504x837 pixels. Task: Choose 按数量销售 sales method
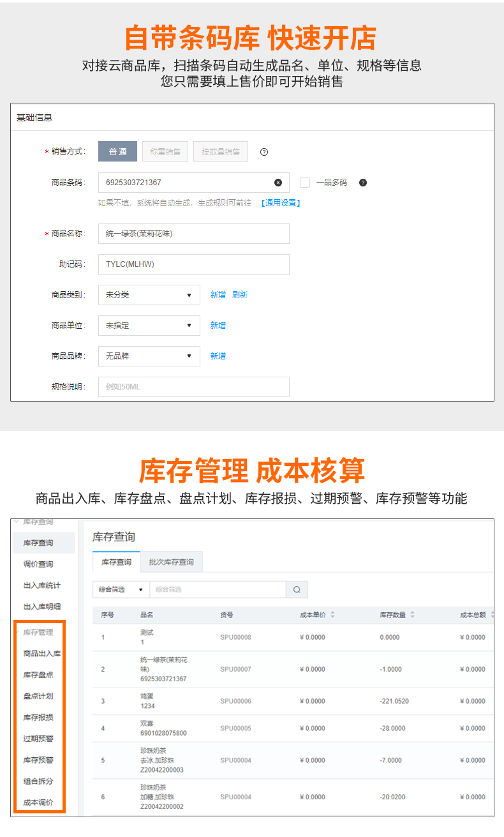click(221, 151)
